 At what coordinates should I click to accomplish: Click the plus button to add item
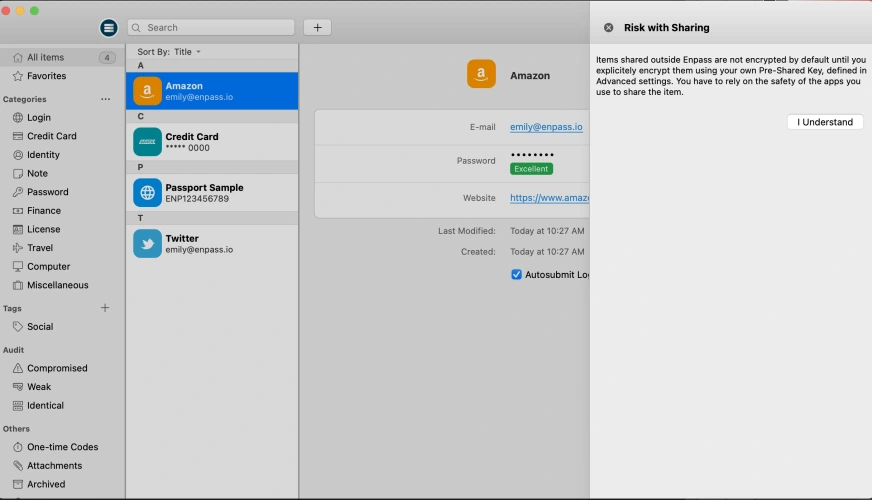[317, 28]
